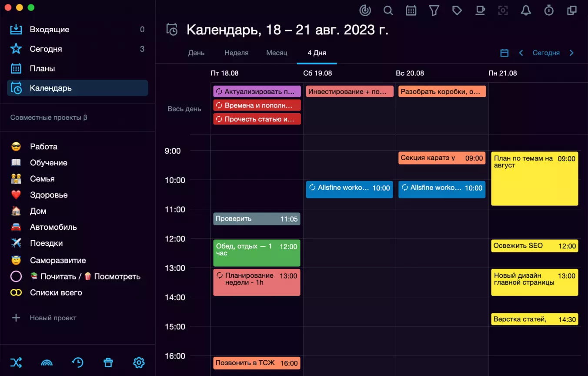The height and width of the screenshot is (376, 588).
Task: Open all-day task Прочесть статью и…
Action: (257, 119)
